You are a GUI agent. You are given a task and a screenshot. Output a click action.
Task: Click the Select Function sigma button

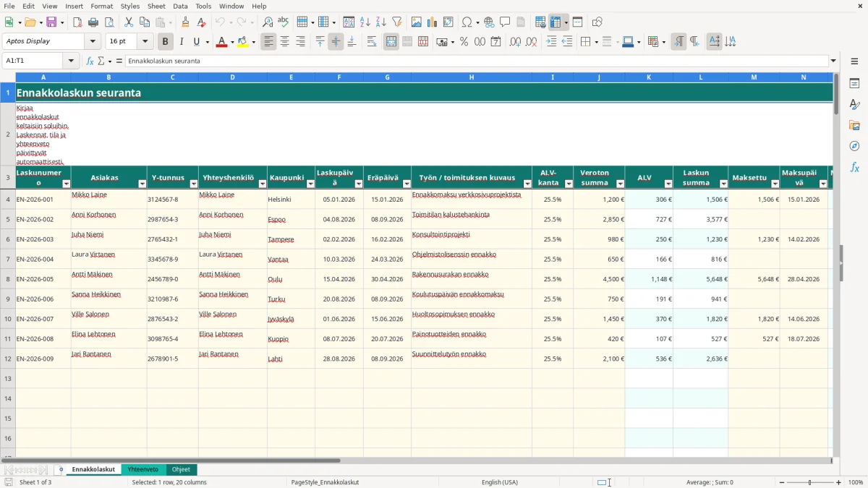pos(101,61)
